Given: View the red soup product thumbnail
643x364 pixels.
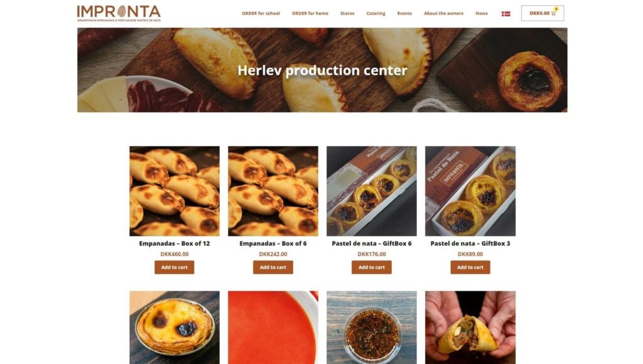Looking at the screenshot, I should [273, 328].
